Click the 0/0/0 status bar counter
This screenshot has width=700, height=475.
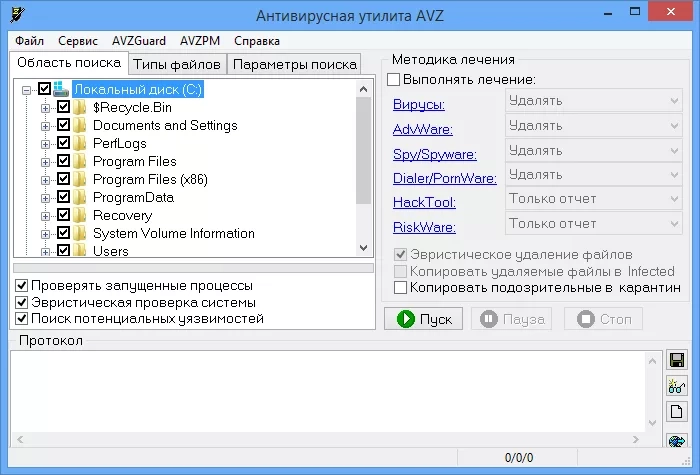(x=518, y=458)
